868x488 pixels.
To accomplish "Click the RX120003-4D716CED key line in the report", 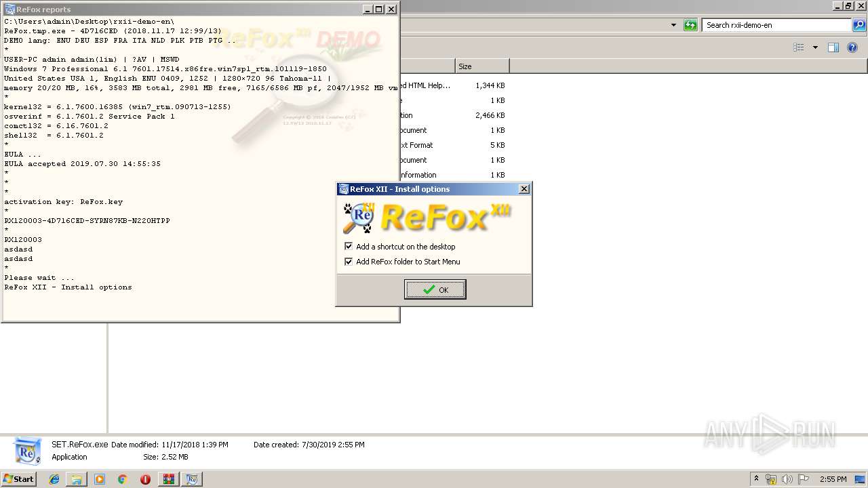I will (87, 221).
